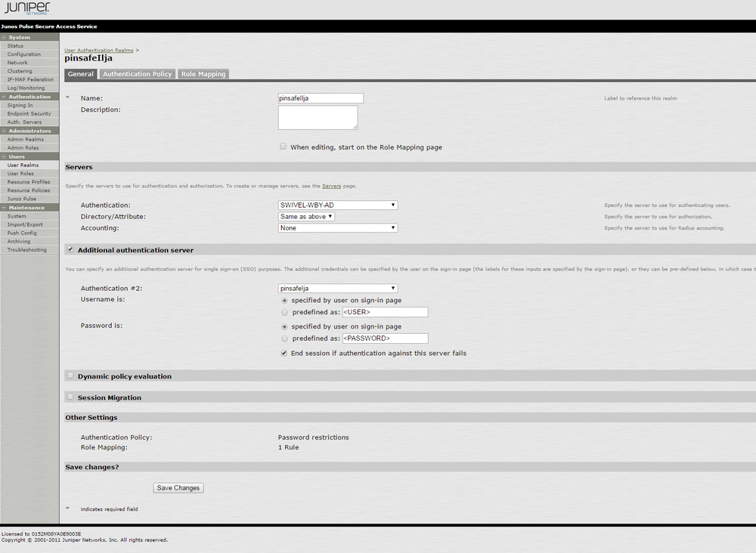Switch to the Authentication Policy tab
Screen dimensions: 756x553
pos(137,74)
